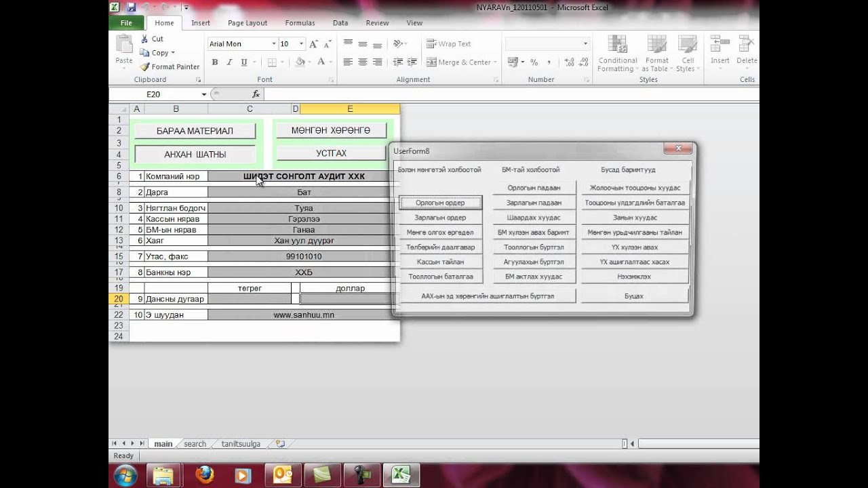
Task: Open the Font dialog launcher
Action: 332,80
